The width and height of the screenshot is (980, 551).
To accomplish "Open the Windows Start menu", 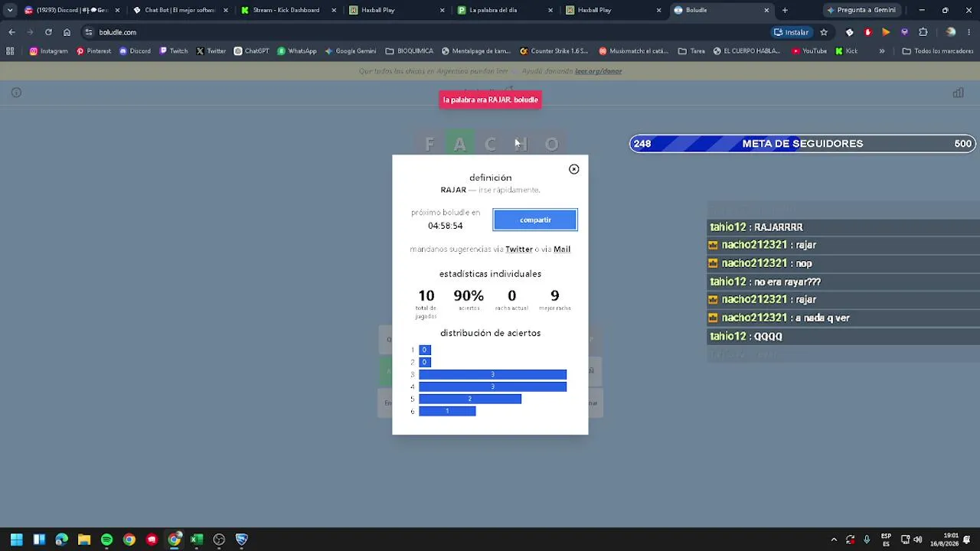I will pos(16,540).
